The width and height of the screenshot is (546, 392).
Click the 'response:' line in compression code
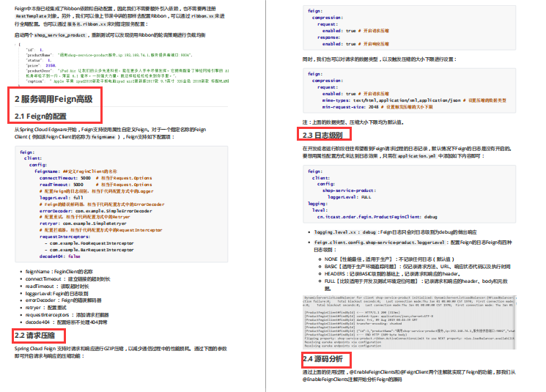pos(328,37)
